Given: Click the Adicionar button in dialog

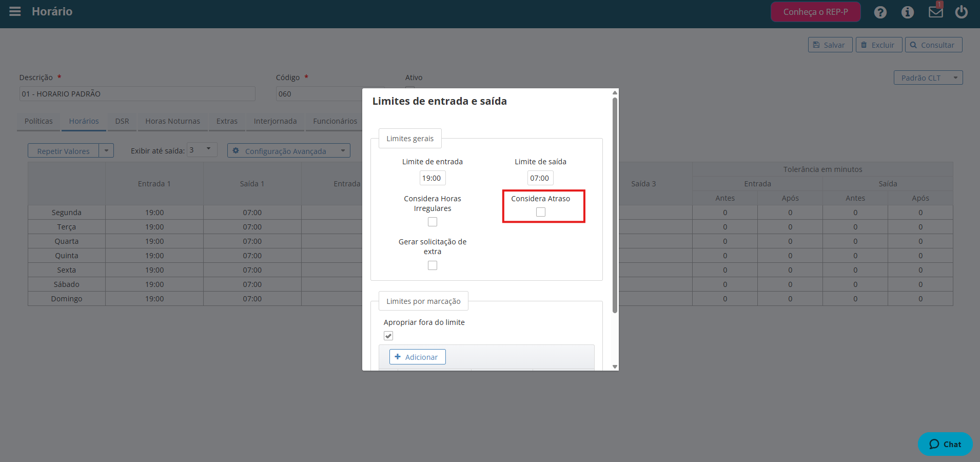Looking at the screenshot, I should [417, 357].
